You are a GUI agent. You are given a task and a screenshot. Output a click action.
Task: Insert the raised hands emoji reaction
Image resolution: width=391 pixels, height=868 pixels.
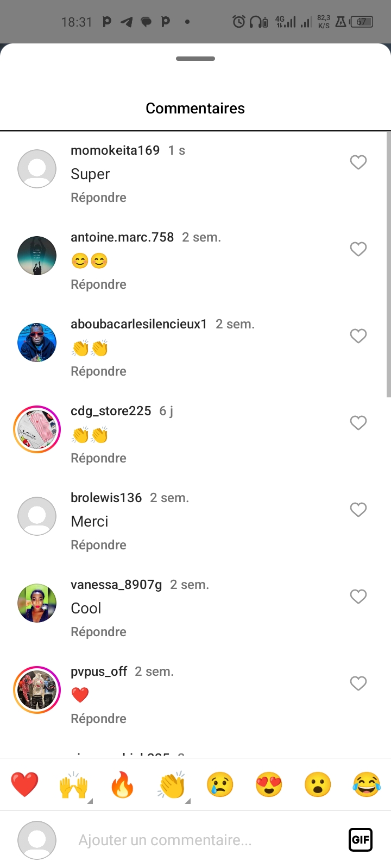pyautogui.click(x=73, y=785)
